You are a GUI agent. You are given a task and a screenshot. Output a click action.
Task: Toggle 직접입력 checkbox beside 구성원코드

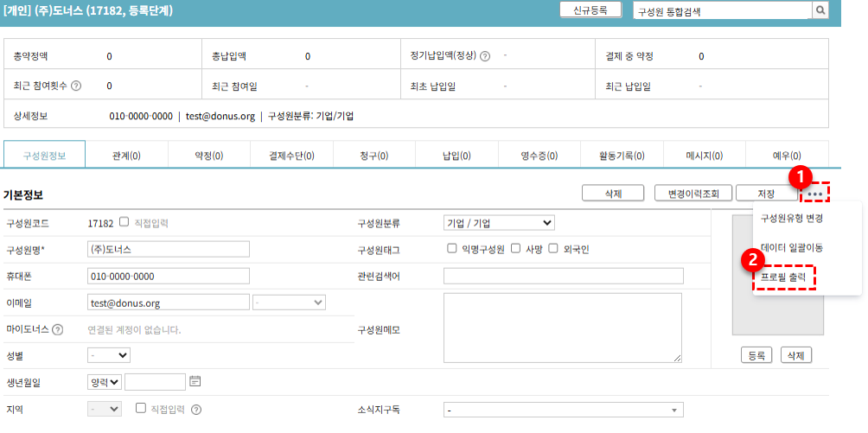(124, 222)
